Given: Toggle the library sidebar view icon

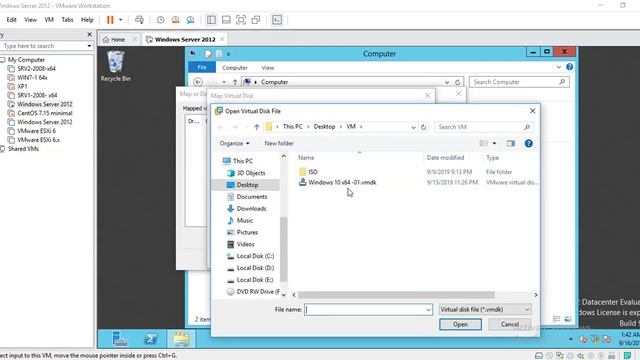Looking at the screenshot, I should pos(211,20).
